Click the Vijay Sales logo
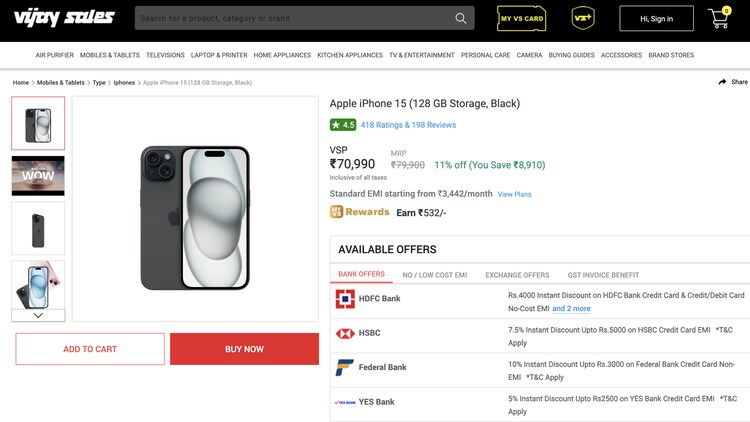The width and height of the screenshot is (750, 422). point(64,18)
